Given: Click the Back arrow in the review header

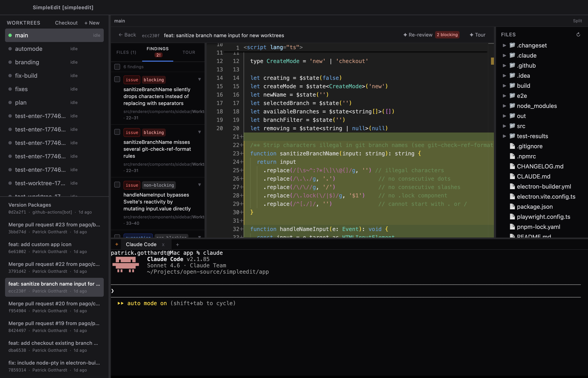Looking at the screenshot, I should (x=121, y=35).
